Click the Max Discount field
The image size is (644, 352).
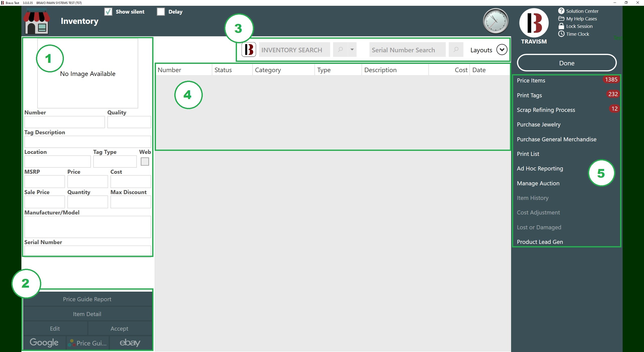pyautogui.click(x=131, y=202)
